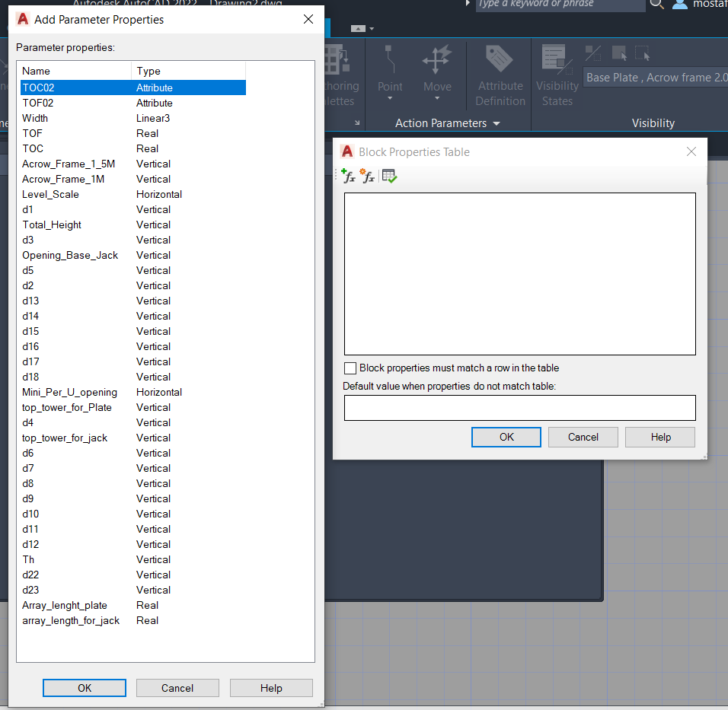Create new user parameter in Block Properties Table
Viewport: 728px width, 710px height.
[368, 176]
